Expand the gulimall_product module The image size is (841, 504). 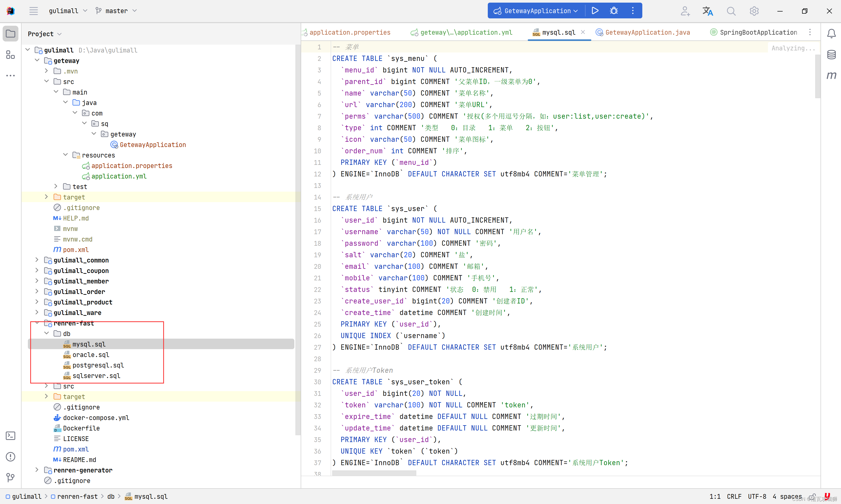(37, 302)
